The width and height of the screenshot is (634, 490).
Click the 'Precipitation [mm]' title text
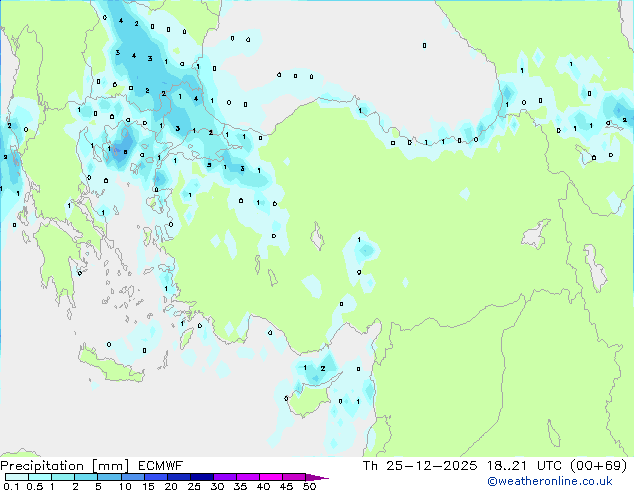pyautogui.click(x=65, y=466)
